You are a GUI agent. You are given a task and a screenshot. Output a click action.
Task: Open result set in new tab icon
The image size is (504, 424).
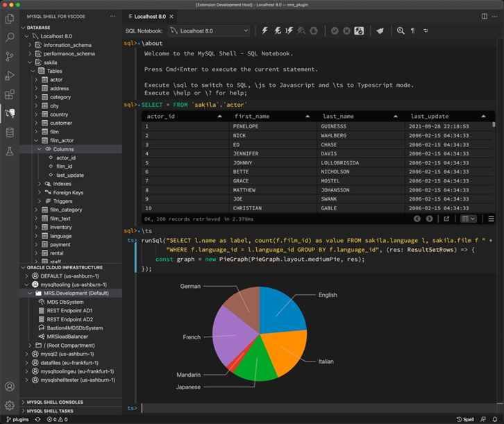(446, 219)
